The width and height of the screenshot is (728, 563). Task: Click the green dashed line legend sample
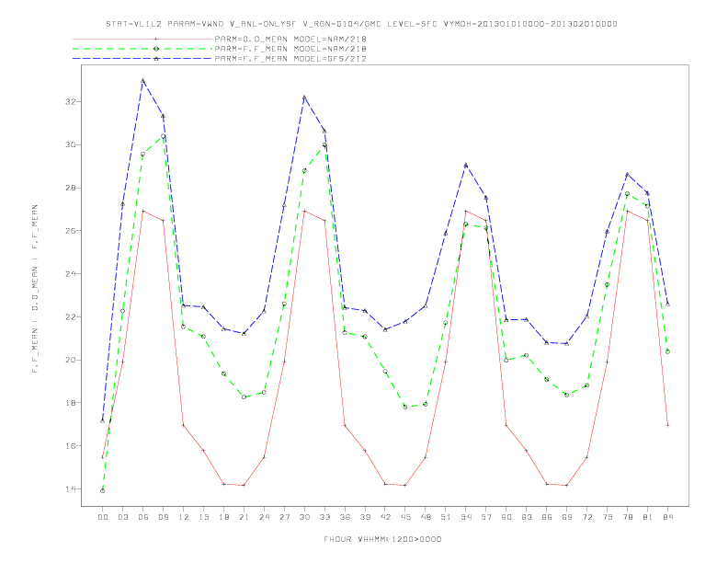point(142,49)
